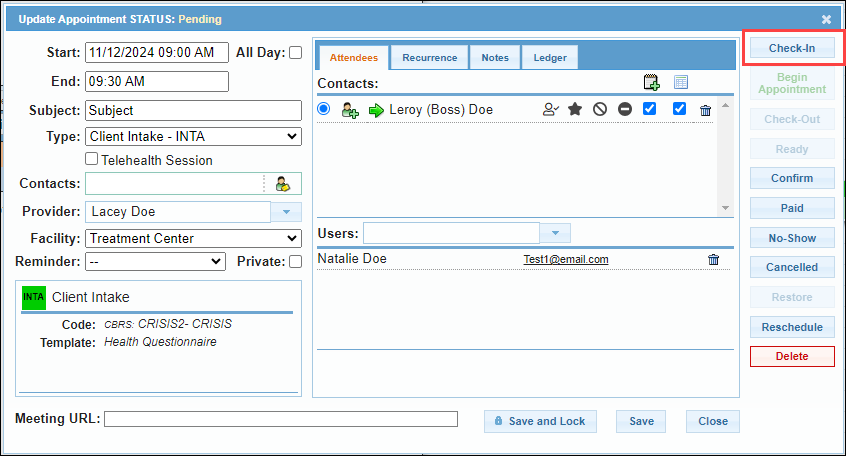Click the minus circle icon for Leroy Doe
This screenshot has width=846, height=456.
coord(625,110)
